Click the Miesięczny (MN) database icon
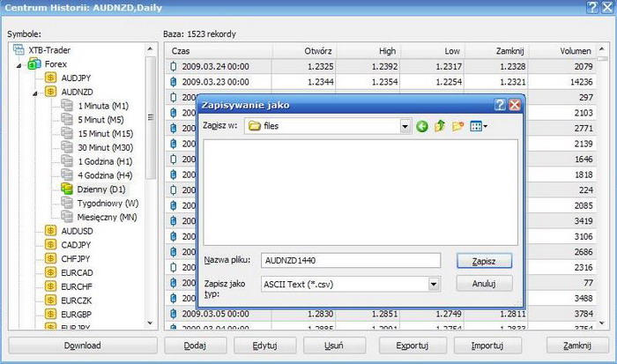Screen dimensions: 617x364 (x=67, y=217)
